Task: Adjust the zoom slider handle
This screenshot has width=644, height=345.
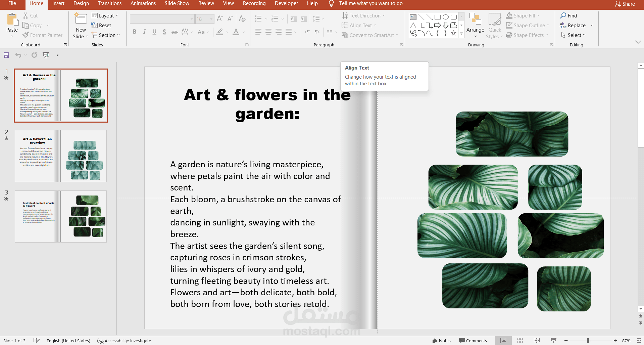Action: (588, 341)
